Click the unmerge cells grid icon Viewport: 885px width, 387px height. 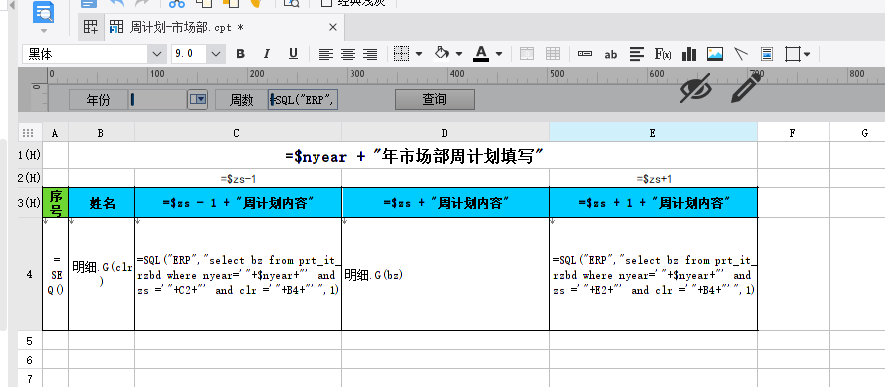(x=553, y=54)
